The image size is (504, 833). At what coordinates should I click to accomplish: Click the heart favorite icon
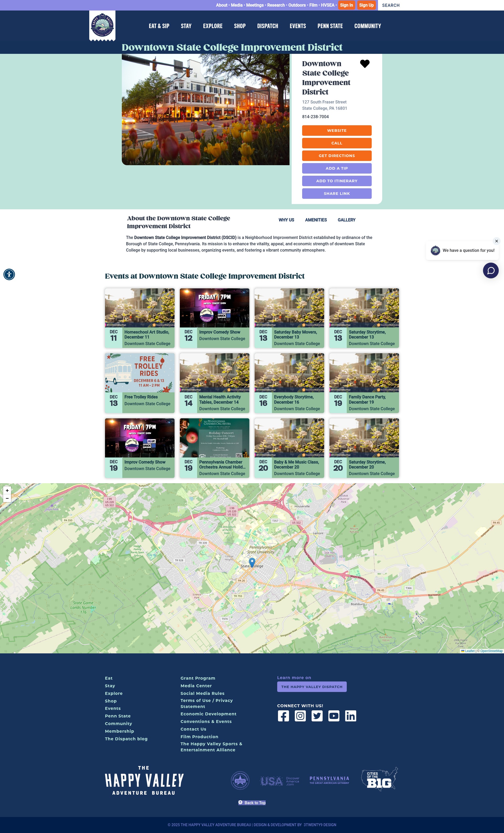[365, 64]
